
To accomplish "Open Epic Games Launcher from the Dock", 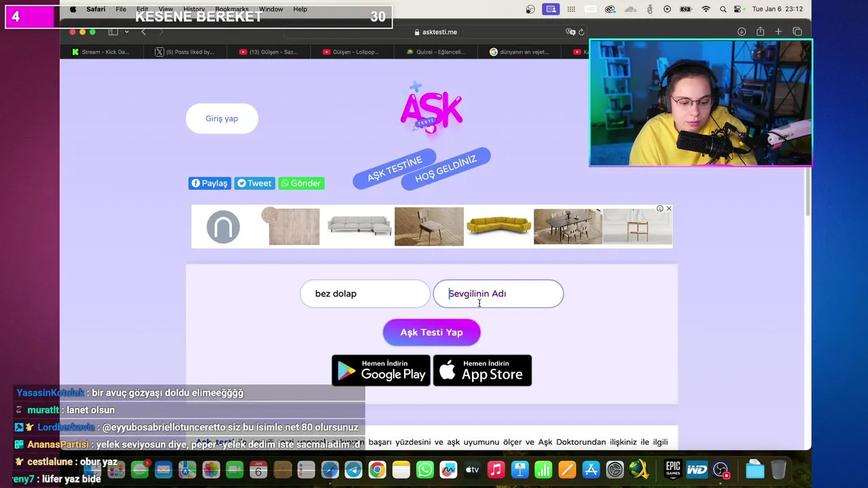I will tap(673, 470).
